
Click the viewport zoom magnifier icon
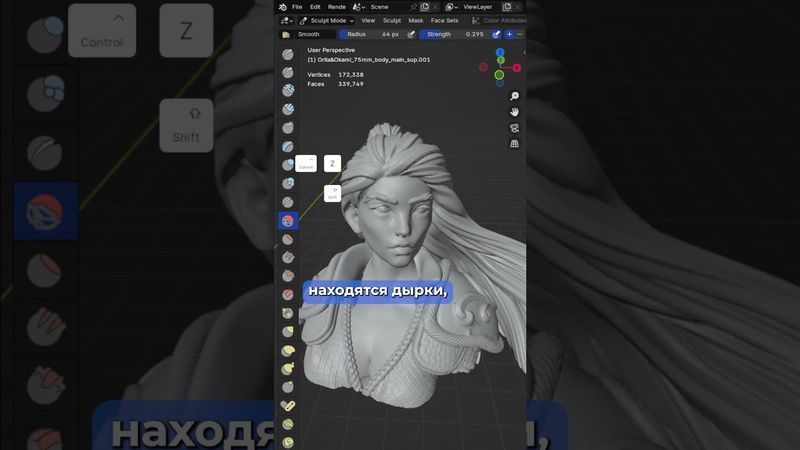coord(514,96)
